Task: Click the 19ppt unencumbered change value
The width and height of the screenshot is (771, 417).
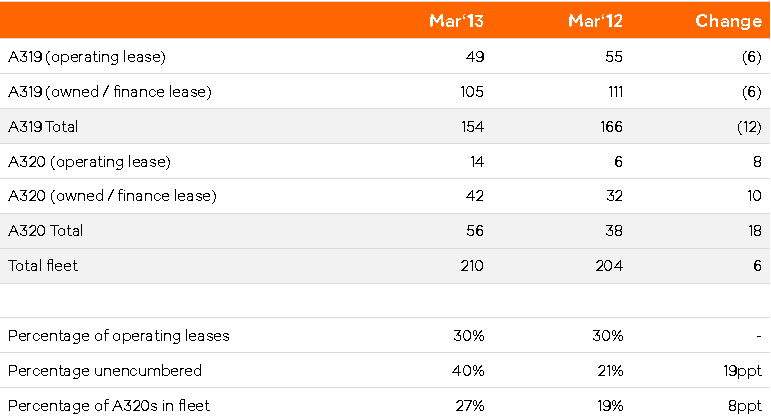Action: pos(742,371)
